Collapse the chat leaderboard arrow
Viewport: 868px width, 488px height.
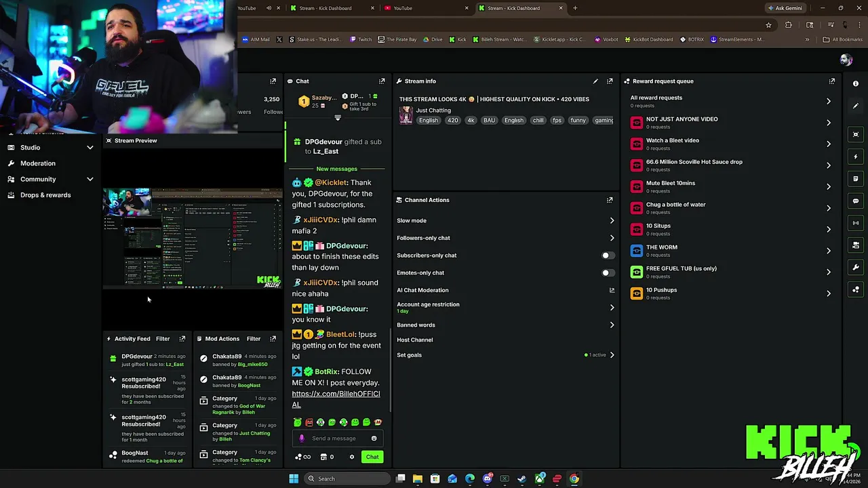pyautogui.click(x=338, y=118)
